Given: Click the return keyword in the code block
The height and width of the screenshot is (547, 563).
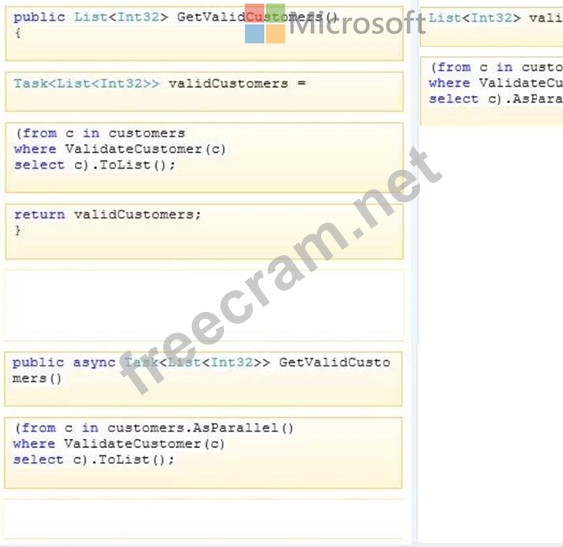Looking at the screenshot, I should coord(39,215).
